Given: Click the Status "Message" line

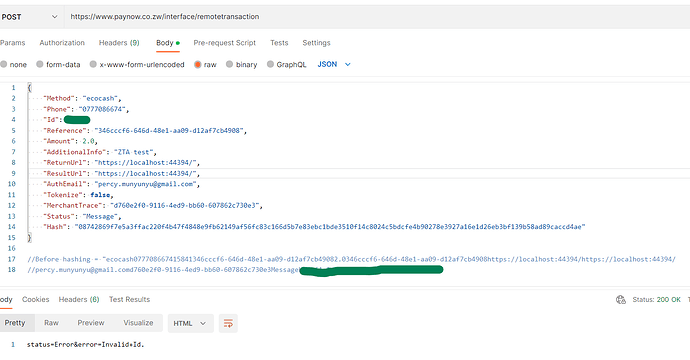Looking at the screenshot, I should point(82,217).
